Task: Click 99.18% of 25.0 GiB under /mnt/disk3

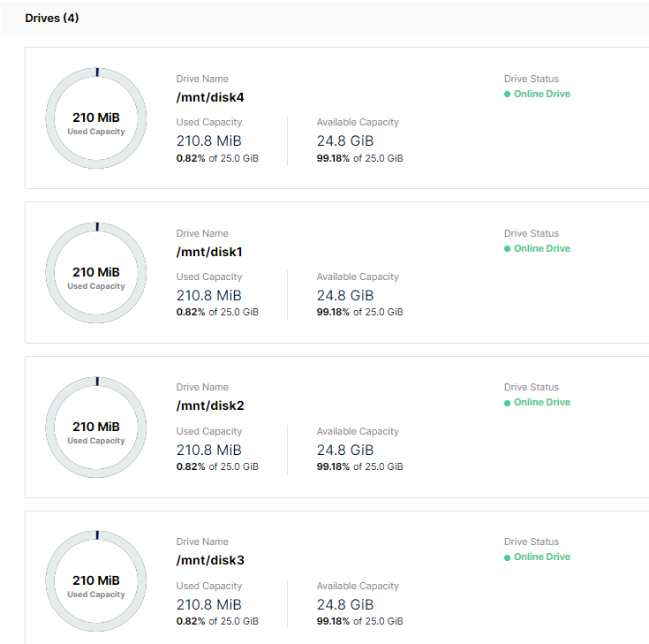Action: point(359,621)
